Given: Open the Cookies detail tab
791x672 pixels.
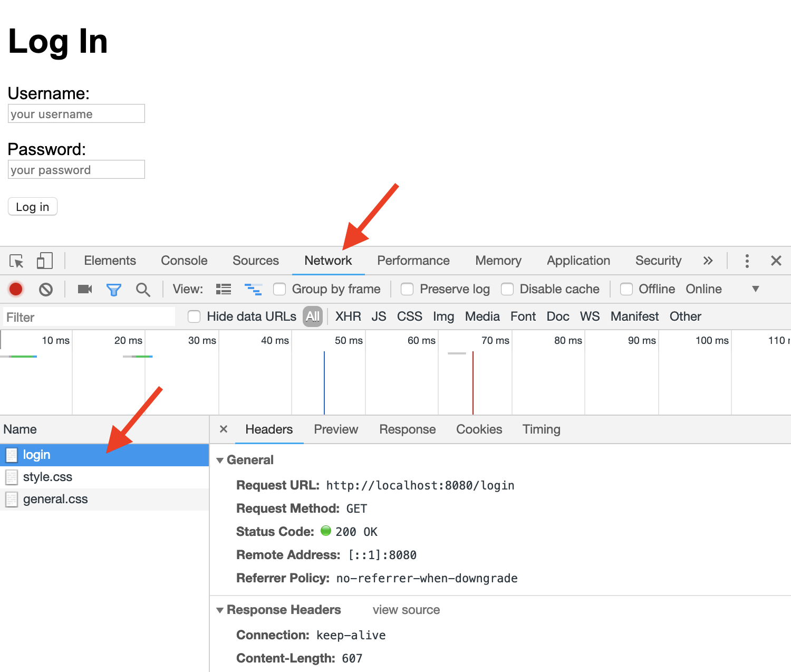Looking at the screenshot, I should coord(479,429).
